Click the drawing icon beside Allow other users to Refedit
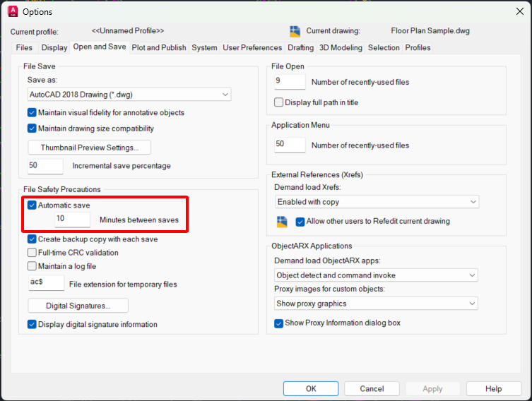 pos(282,222)
